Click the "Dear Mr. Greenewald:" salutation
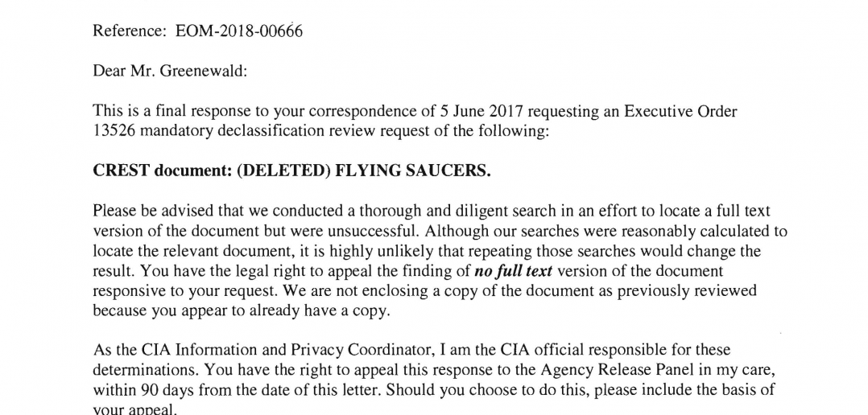This screenshot has width=868, height=415. click(x=171, y=71)
